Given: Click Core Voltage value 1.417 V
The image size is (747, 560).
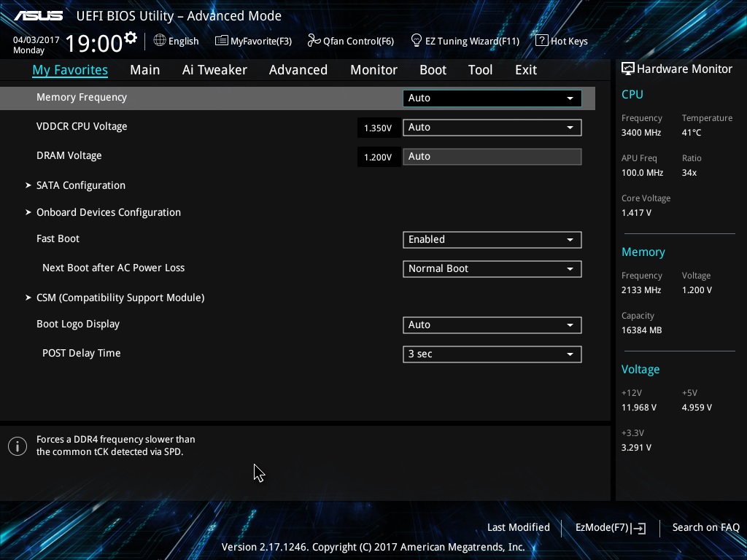Looking at the screenshot, I should click(636, 213).
